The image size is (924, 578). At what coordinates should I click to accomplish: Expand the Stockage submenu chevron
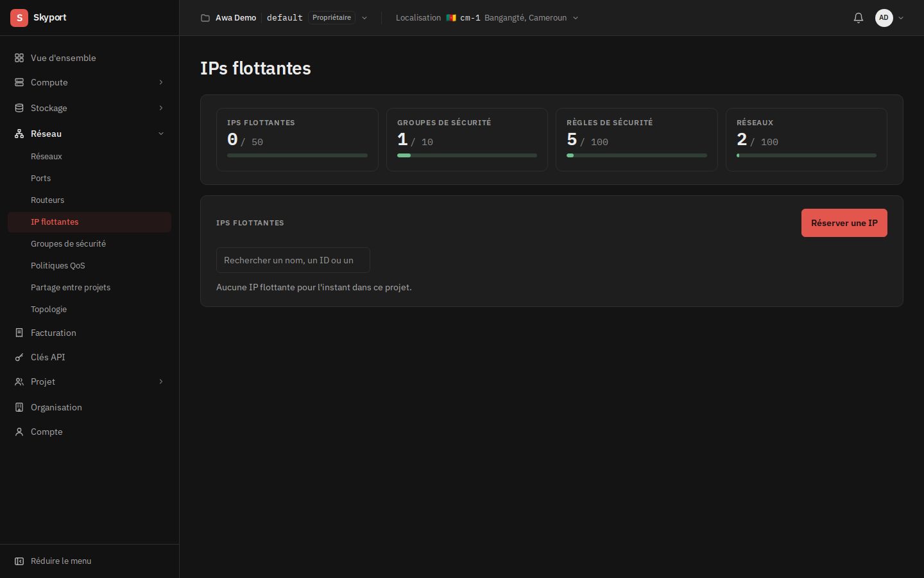pos(161,108)
